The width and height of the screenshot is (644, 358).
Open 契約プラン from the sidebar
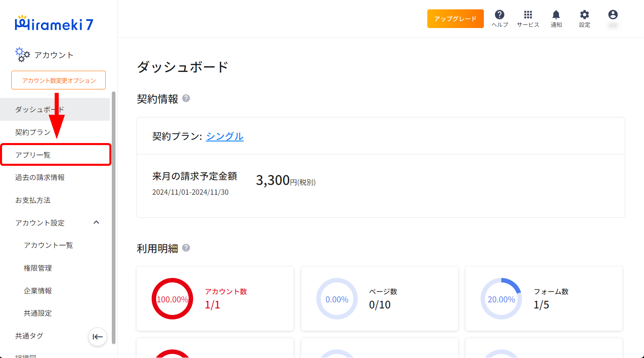coord(33,132)
